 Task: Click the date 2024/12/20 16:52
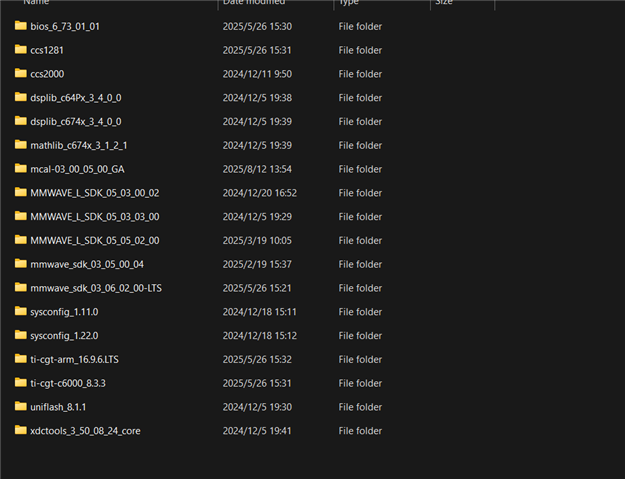coord(259,193)
